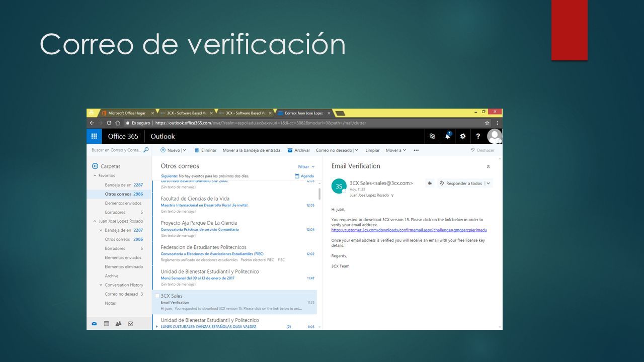Go to the browser home page

point(117,123)
